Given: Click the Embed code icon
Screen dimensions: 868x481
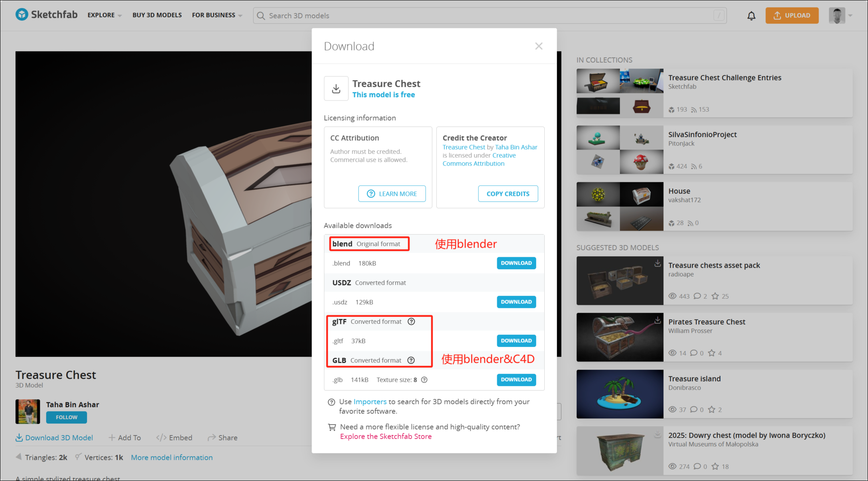Looking at the screenshot, I should pos(161,438).
